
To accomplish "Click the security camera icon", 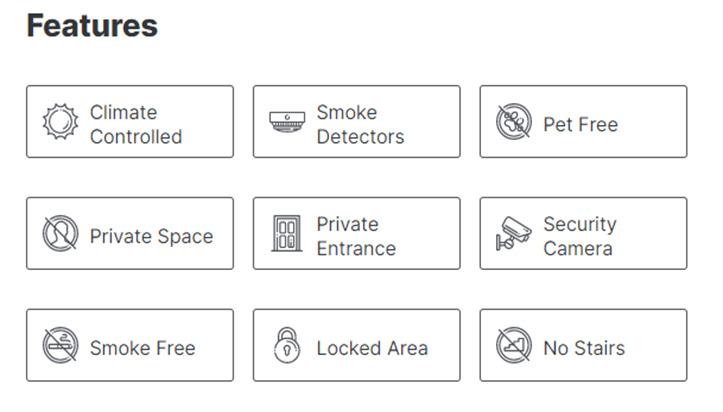I will point(514,233).
